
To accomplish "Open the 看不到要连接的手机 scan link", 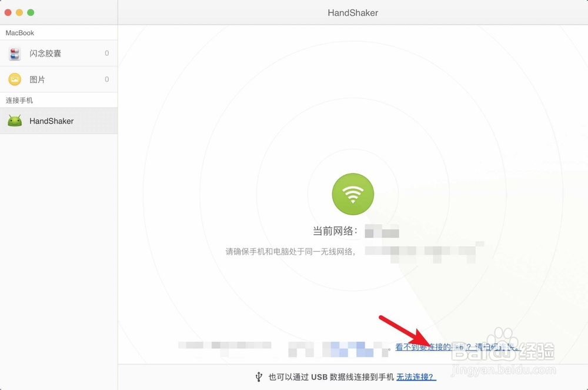I will point(457,347).
